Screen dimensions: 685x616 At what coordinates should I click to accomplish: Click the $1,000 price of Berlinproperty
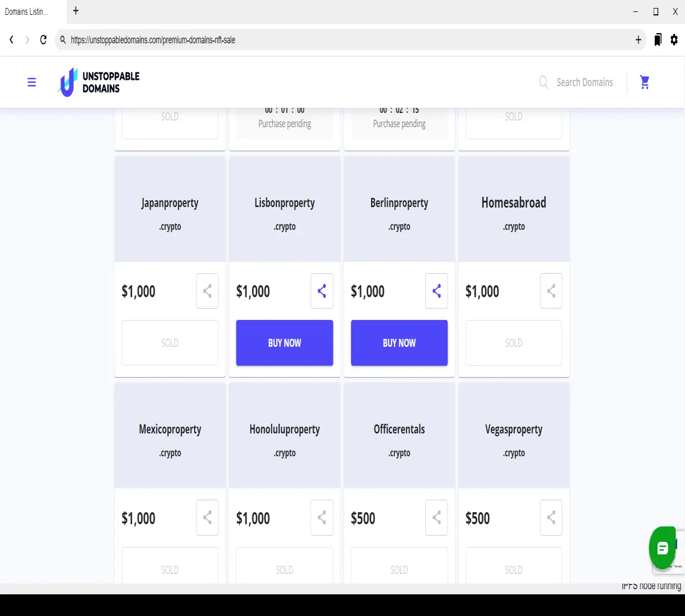[368, 291]
